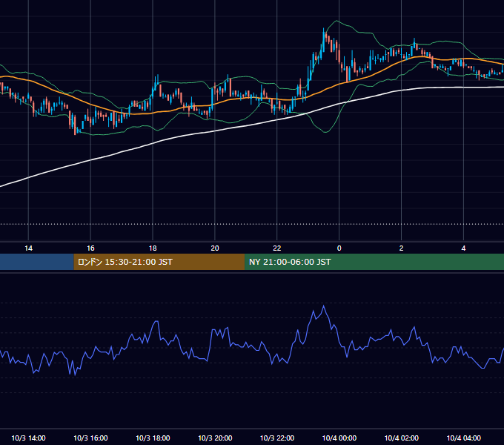
Task: Click the 10/3 18:00 oscillator time label
Action: pos(153,438)
